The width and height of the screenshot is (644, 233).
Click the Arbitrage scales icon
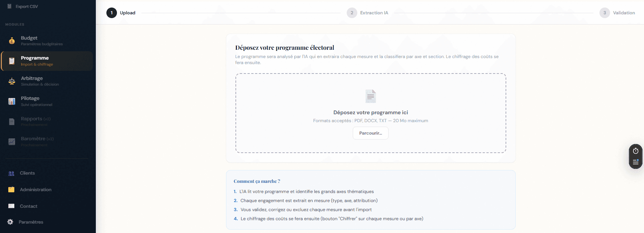pos(12,81)
